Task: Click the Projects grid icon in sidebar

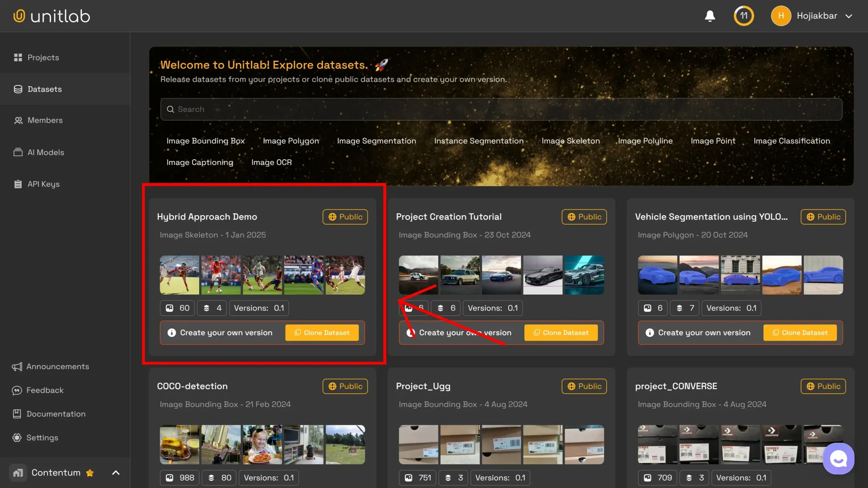Action: 18,57
